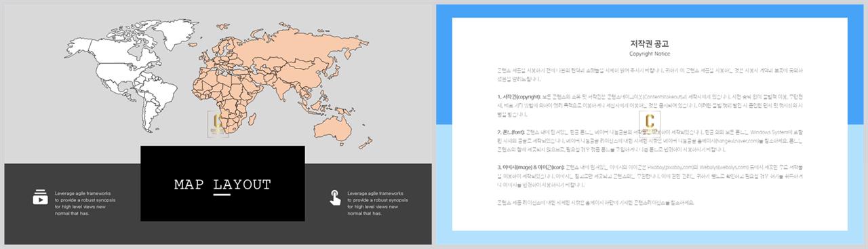
Task: Select description text beside the hand icon
Action: pos(378,203)
